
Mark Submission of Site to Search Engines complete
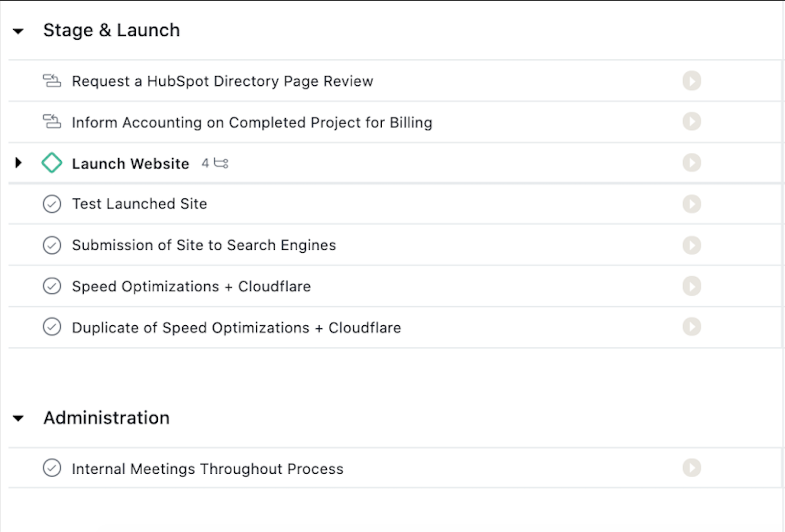coord(52,245)
